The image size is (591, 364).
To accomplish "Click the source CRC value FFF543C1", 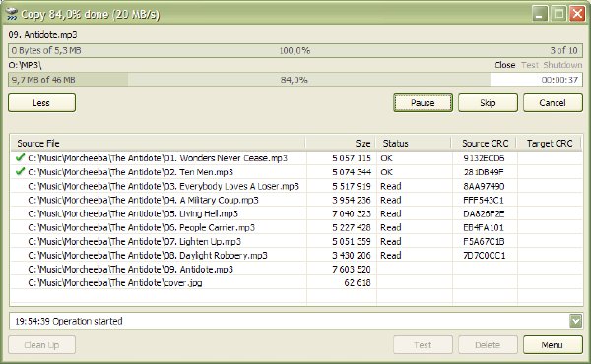I will [484, 200].
